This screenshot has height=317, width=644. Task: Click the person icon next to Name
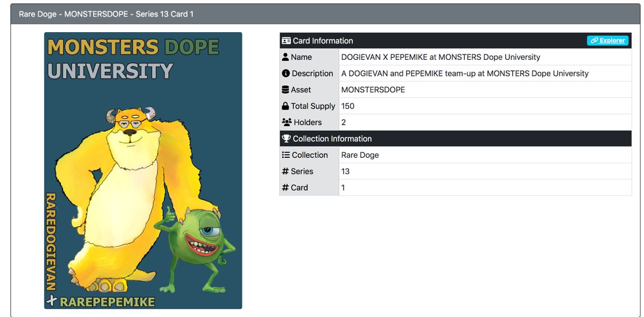tap(285, 57)
